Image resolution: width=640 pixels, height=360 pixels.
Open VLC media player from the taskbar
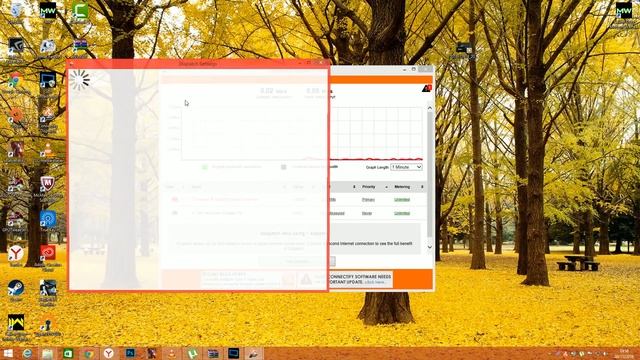point(172,353)
